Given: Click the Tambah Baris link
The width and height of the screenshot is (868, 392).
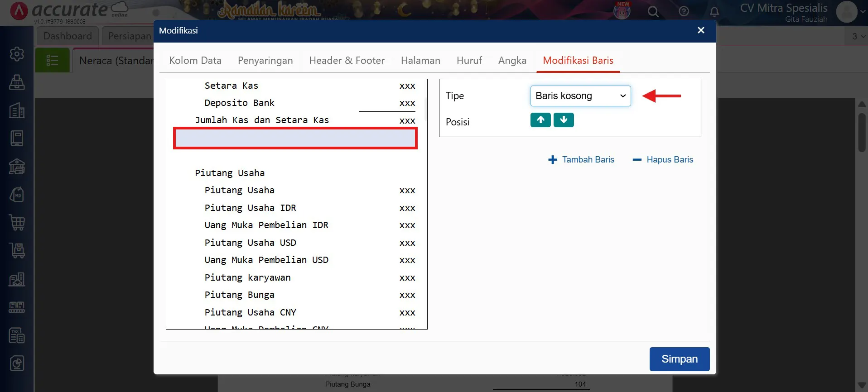Looking at the screenshot, I should [581, 160].
